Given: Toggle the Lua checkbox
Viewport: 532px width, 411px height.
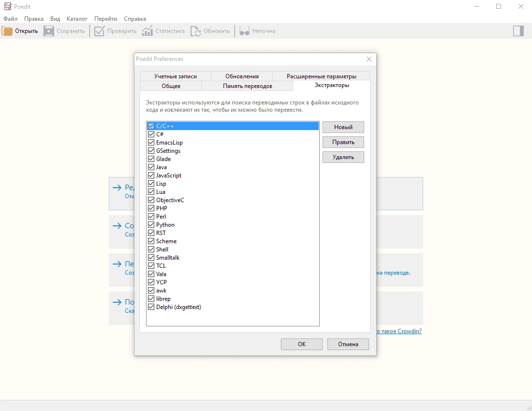Looking at the screenshot, I should point(151,192).
